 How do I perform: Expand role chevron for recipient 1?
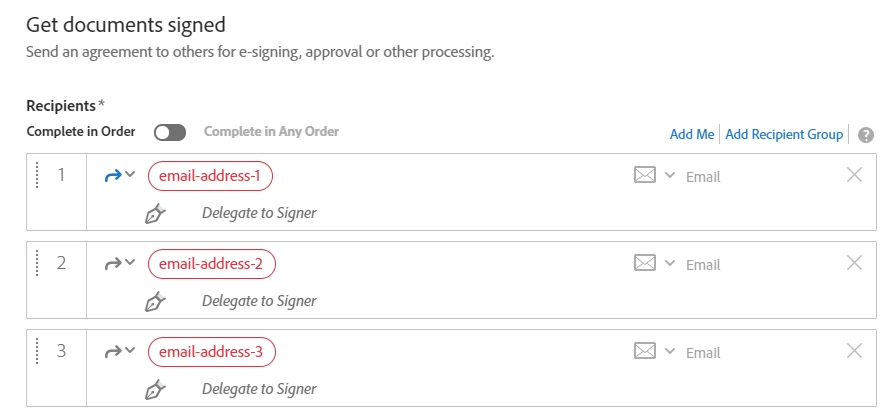click(130, 175)
